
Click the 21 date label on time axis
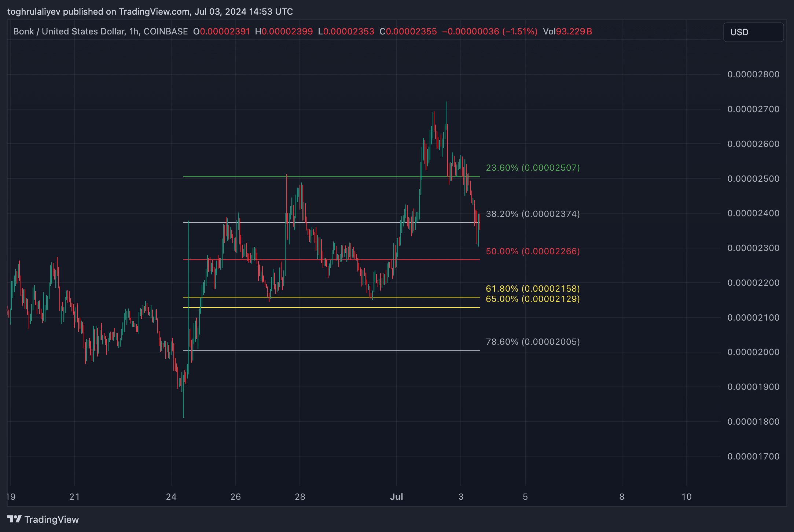tap(74, 497)
